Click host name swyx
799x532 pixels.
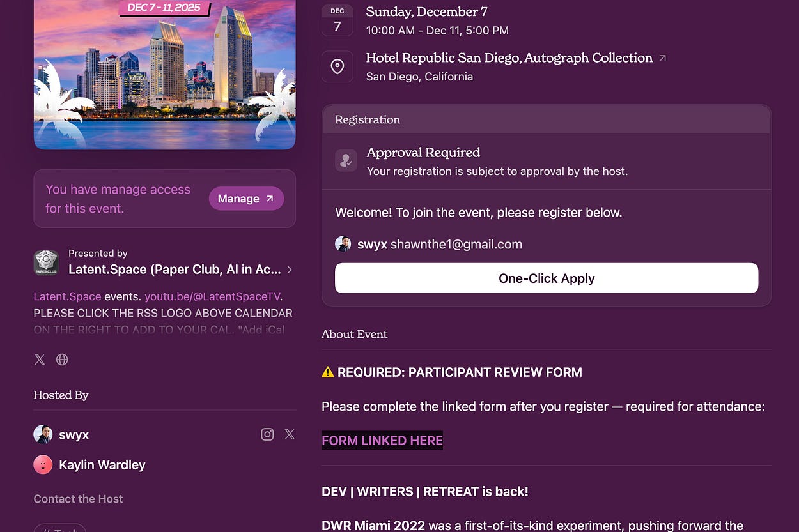point(74,435)
